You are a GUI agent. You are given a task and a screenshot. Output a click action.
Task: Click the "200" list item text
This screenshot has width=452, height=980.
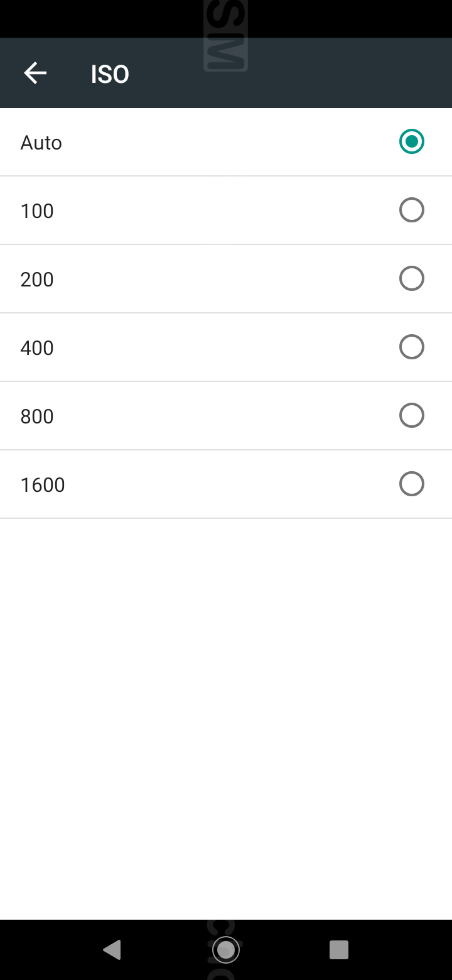pos(37,280)
